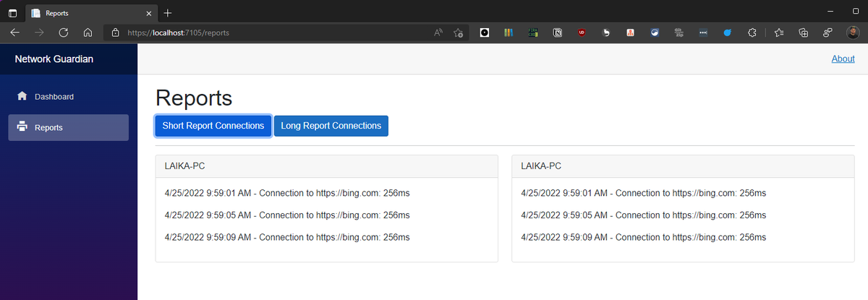
Task: Click 9:59:05 AM entry in first card
Action: 287,215
